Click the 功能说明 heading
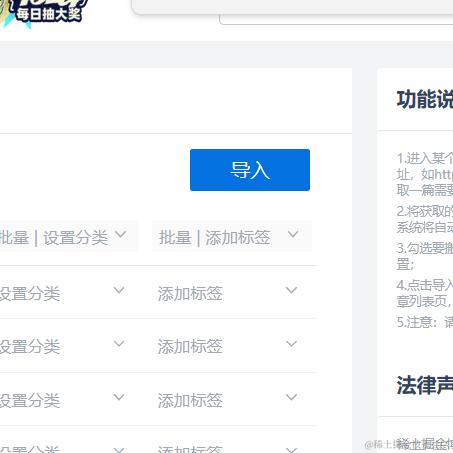This screenshot has height=453, width=453. click(x=425, y=99)
